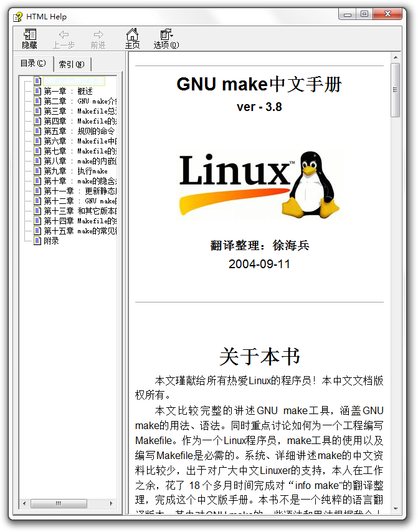Click right arrow of tree horizontal scrollbar
The image size is (418, 532).
pos(112,503)
